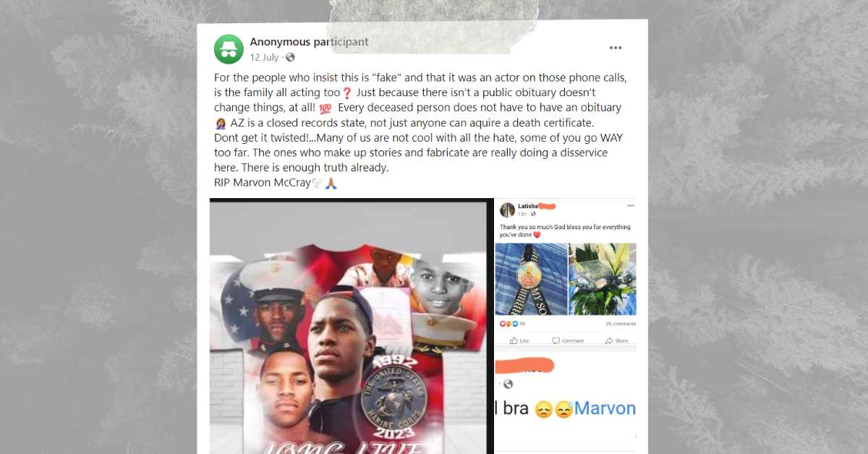Screen dimensions: 868x454
Task: Click the 13h timestamp on Latisha's post
Action: [522, 214]
